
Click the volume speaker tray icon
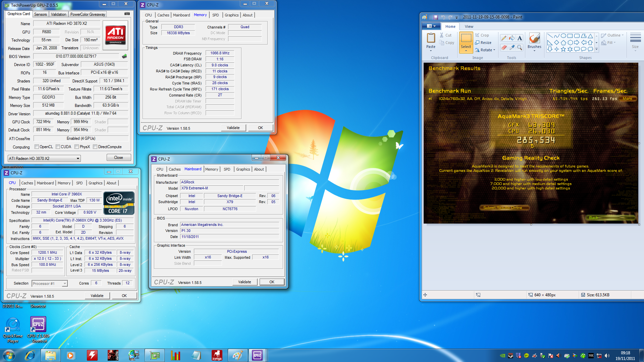607,356
